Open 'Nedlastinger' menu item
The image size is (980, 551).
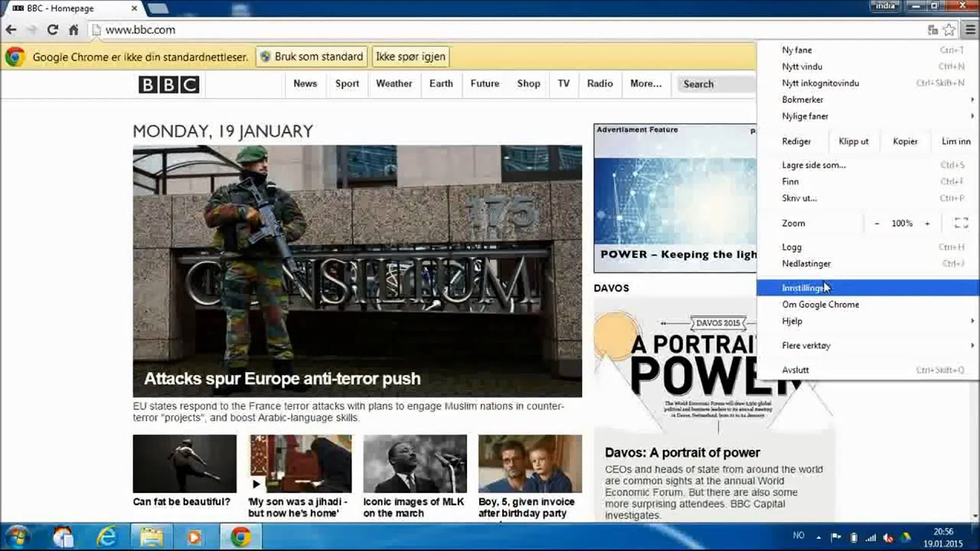pyautogui.click(x=867, y=264)
